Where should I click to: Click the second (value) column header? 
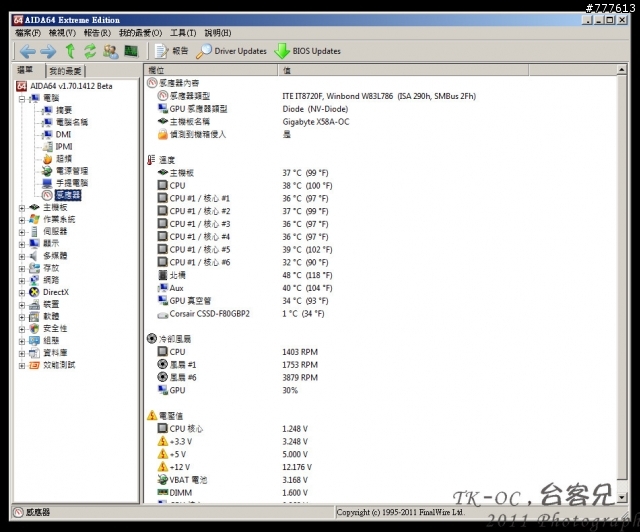click(403, 70)
